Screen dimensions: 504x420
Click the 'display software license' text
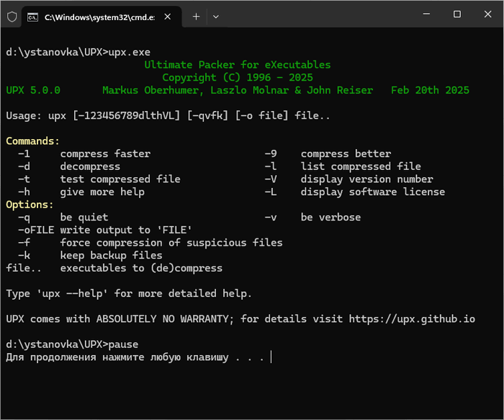373,192
